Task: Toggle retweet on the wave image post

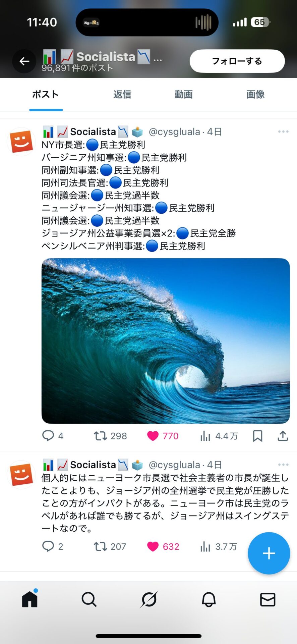Action: [x=100, y=436]
